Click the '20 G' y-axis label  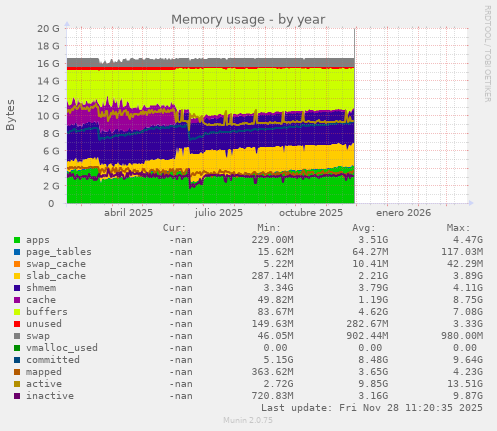coord(48,29)
